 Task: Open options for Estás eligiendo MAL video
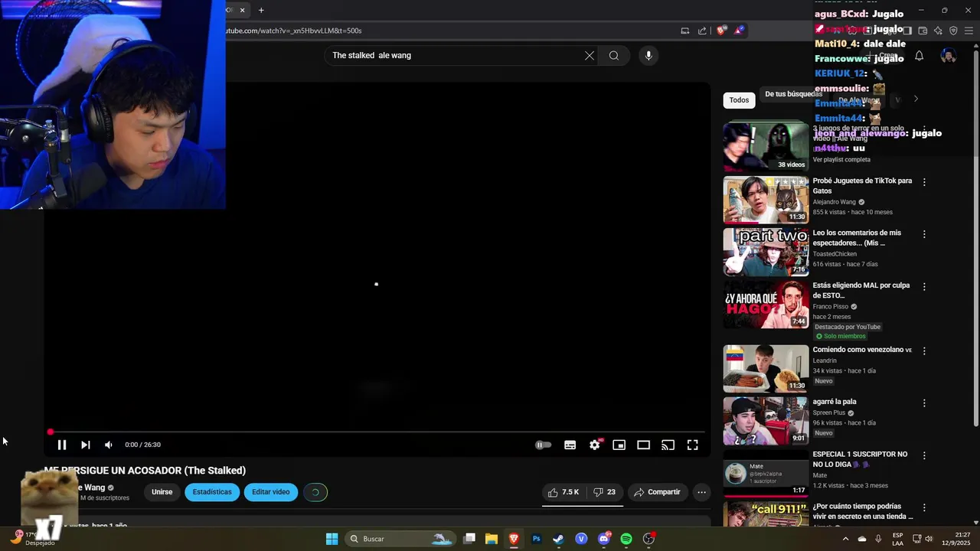924,286
